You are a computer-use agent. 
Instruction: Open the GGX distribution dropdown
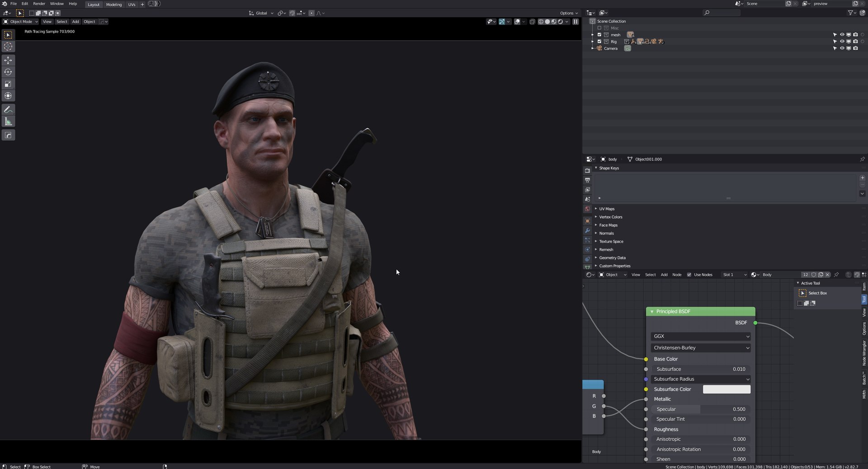click(x=701, y=336)
